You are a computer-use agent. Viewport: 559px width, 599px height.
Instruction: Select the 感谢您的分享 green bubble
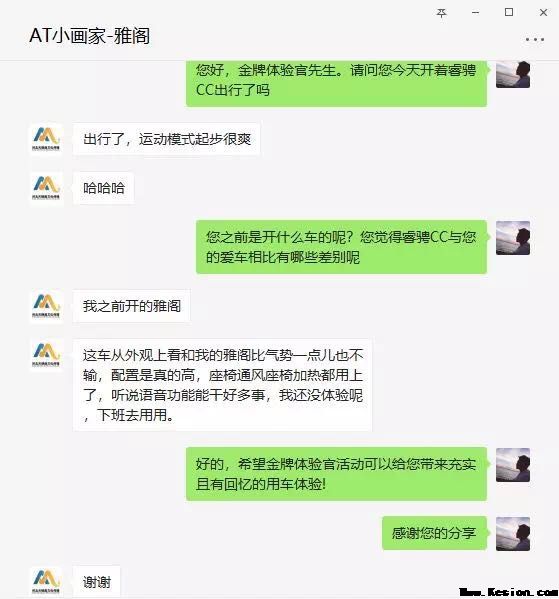[434, 533]
